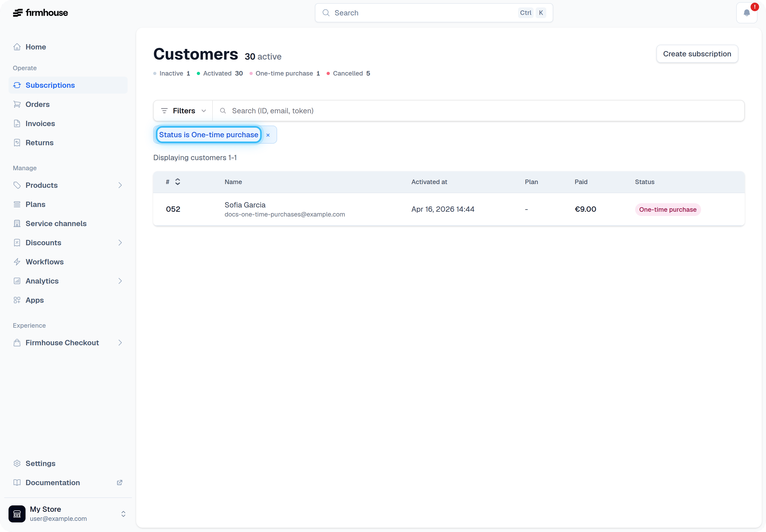The width and height of the screenshot is (766, 532).
Task: Filter by Inactive status count
Action: pyautogui.click(x=172, y=73)
